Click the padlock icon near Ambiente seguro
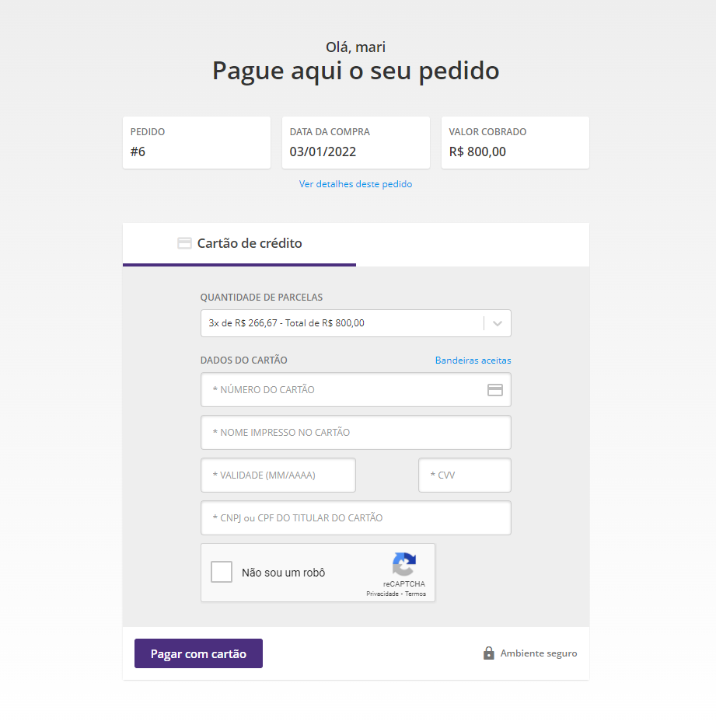 pyautogui.click(x=488, y=653)
